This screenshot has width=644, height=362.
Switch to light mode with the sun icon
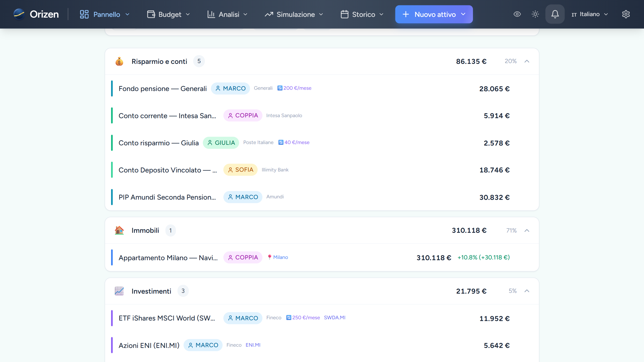535,14
